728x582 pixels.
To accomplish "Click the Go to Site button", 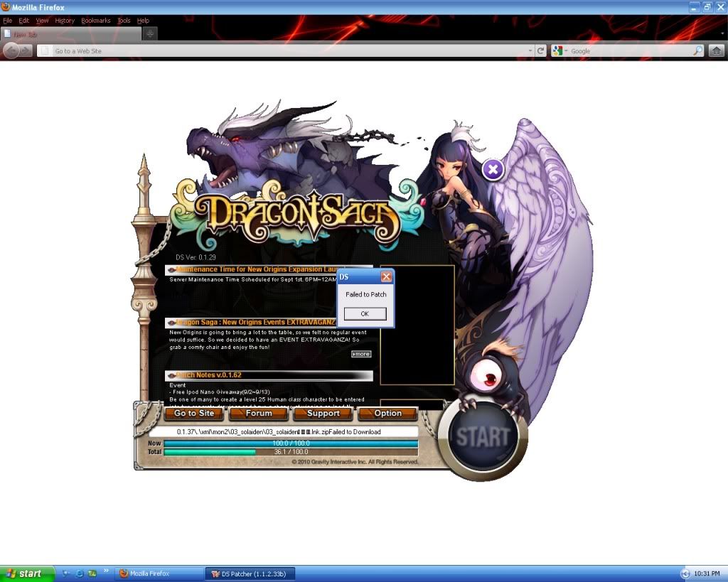I will (194, 413).
